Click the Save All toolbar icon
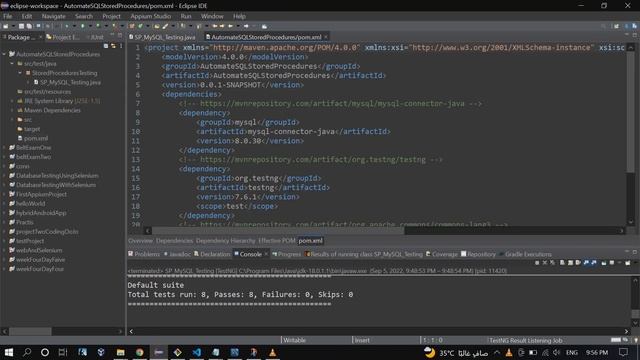Viewport: 640px width, 360px height. tap(29, 26)
